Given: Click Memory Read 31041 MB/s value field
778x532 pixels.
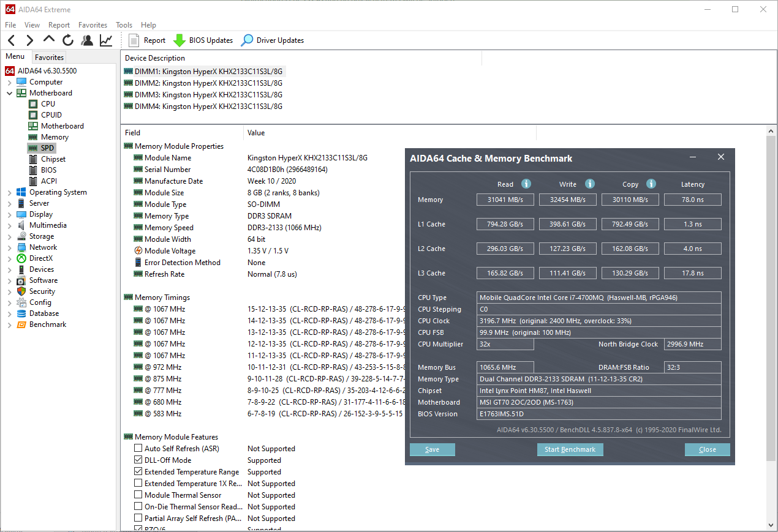Looking at the screenshot, I should click(505, 200).
